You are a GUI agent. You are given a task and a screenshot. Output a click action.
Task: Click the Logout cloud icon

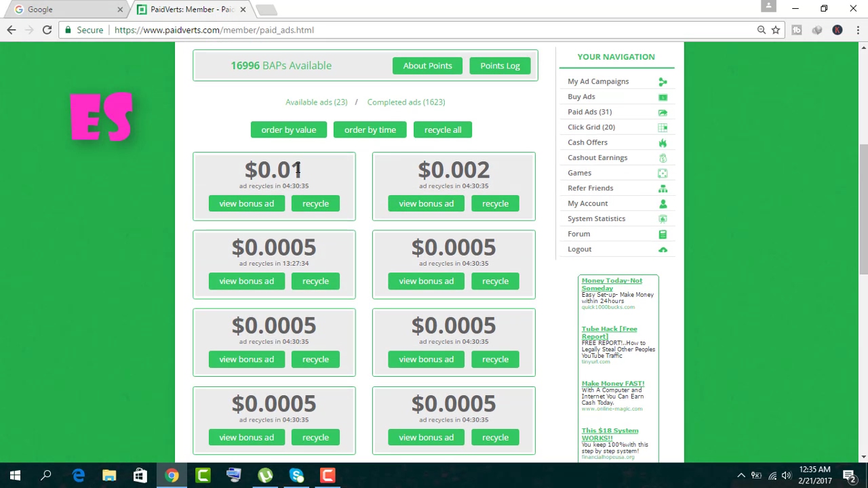coord(663,249)
